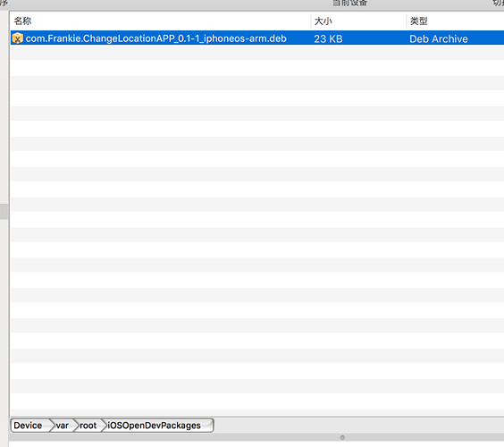Open the var folder breadcrumb

coord(62,426)
